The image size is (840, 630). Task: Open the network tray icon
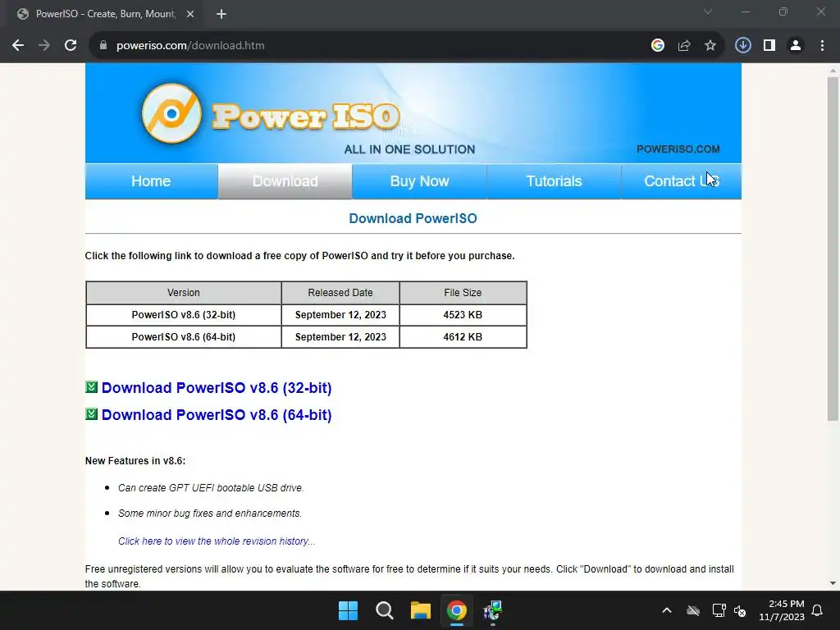(719, 610)
